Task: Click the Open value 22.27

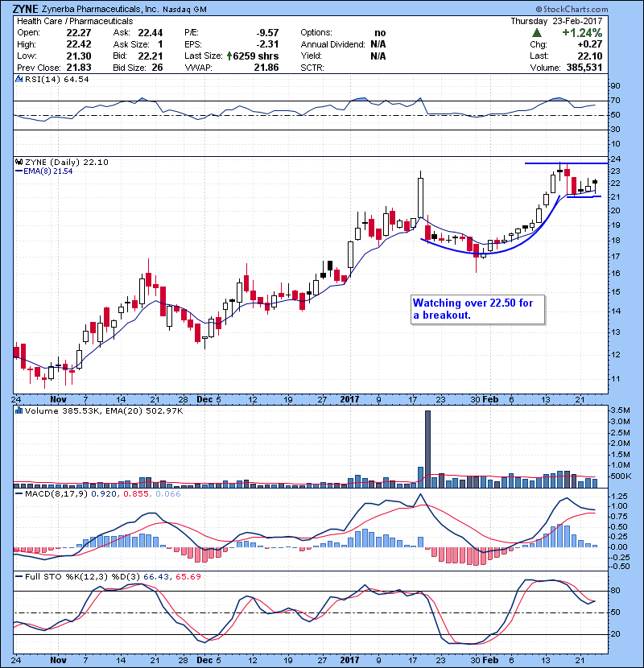Action: (78, 33)
